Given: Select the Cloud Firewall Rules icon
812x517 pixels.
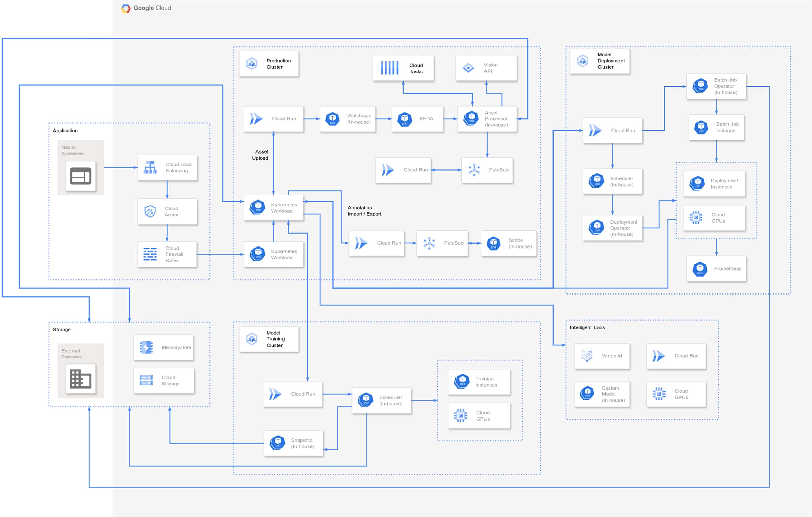Looking at the screenshot, I should click(150, 254).
